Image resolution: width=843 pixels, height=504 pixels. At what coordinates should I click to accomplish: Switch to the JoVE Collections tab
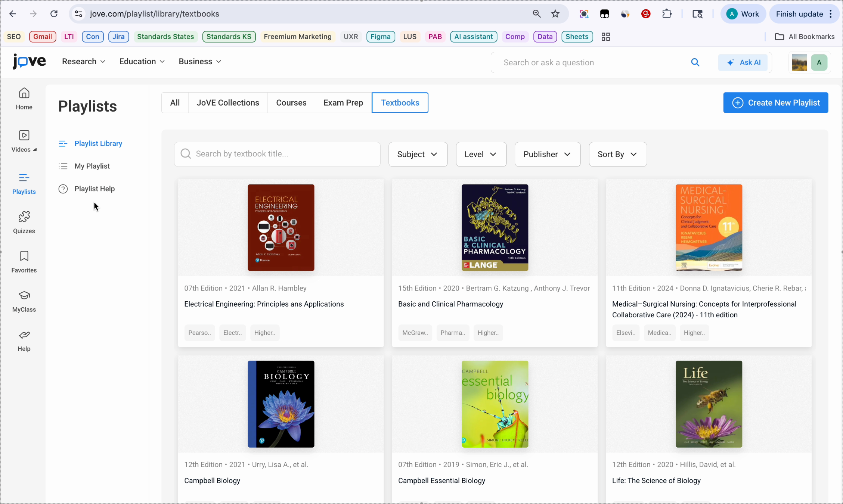pyautogui.click(x=228, y=103)
